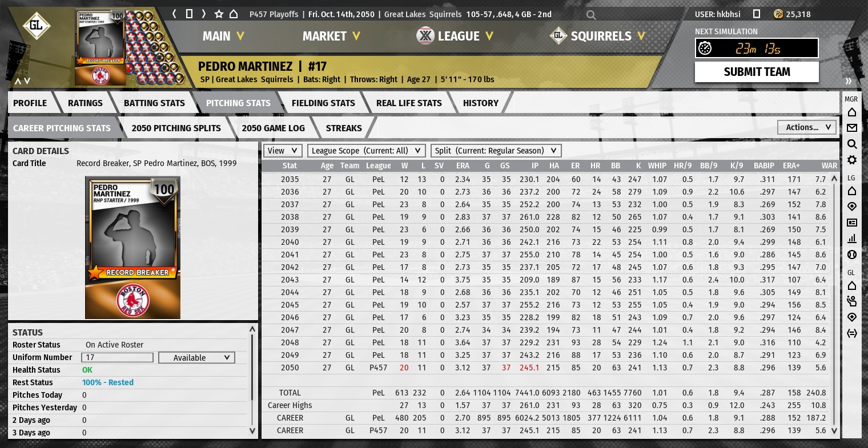The image size is (868, 448).
Task: Open the Split Regular Season dropdown
Action: click(x=496, y=151)
